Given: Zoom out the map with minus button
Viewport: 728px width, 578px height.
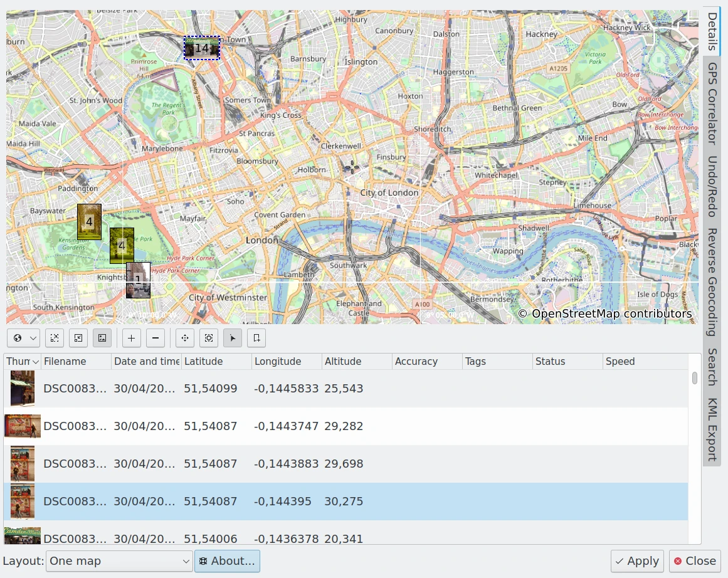Looking at the screenshot, I should coord(156,339).
